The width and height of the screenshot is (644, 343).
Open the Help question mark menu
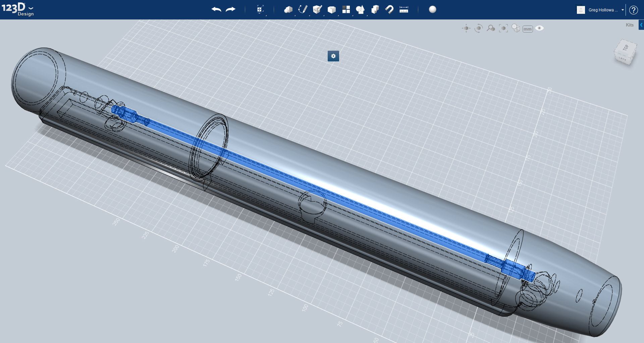tap(633, 10)
